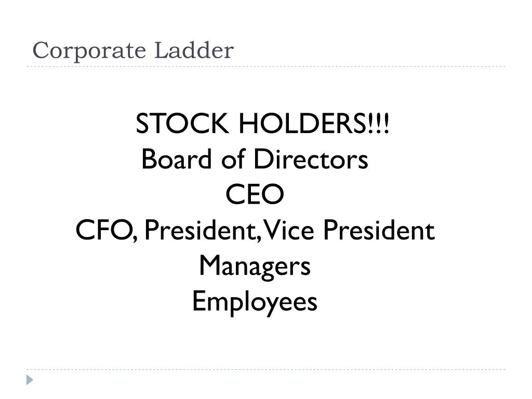The image size is (532, 399).
Task: Click the word 'Board'
Action: [x=177, y=159]
